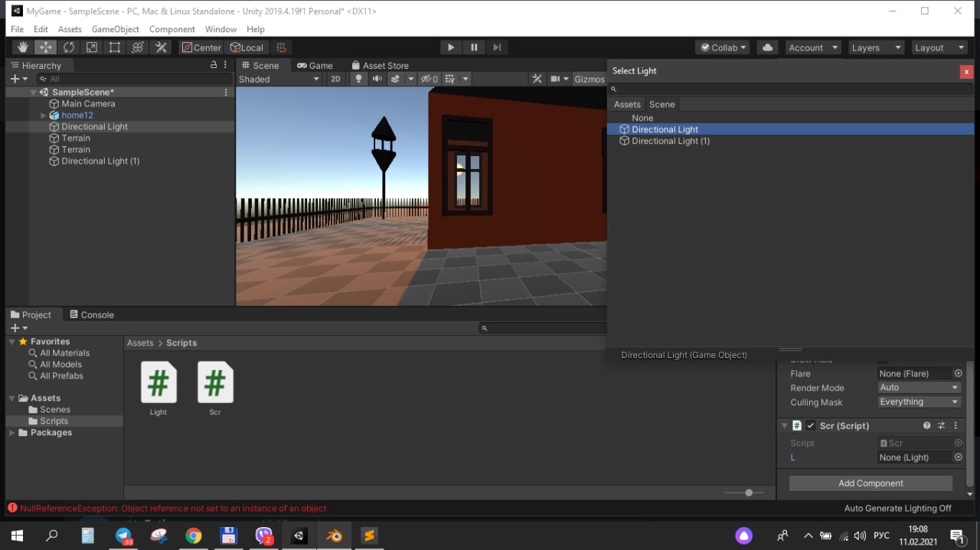Viewport: 980px width, 550px height.
Task: Open the Light script asset
Action: click(x=158, y=389)
